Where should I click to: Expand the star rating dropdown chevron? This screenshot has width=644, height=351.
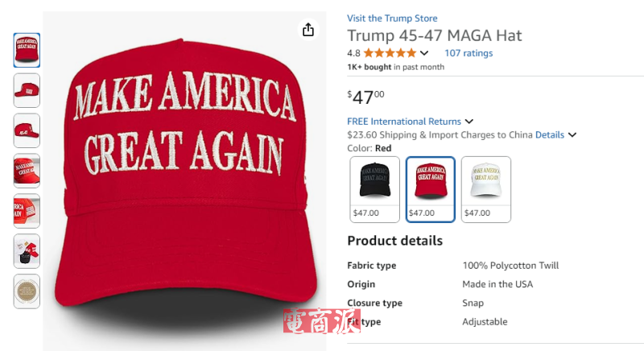(424, 53)
